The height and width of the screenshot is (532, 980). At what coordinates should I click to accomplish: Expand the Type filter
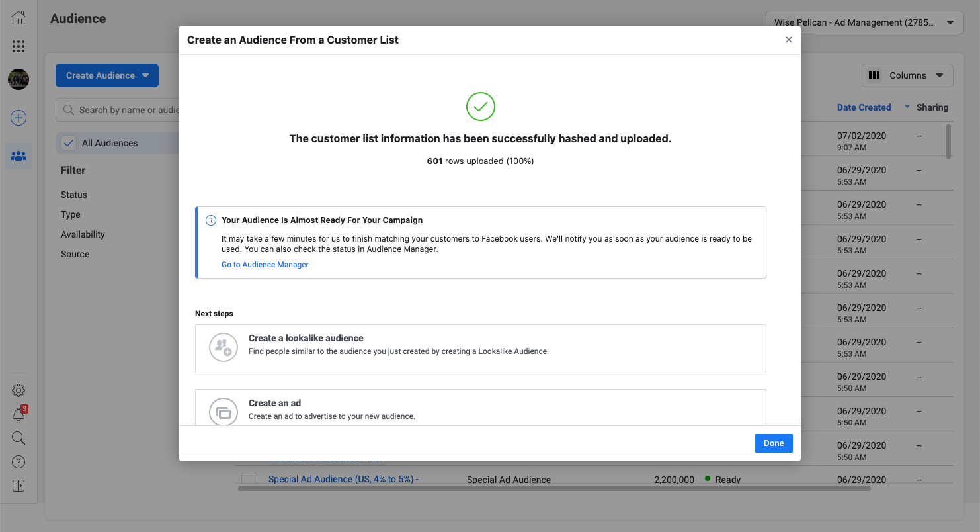[71, 214]
